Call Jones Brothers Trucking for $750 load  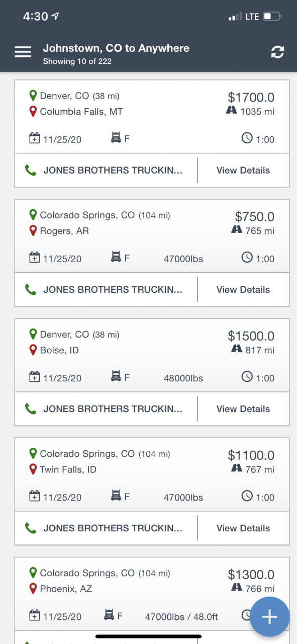tap(106, 289)
